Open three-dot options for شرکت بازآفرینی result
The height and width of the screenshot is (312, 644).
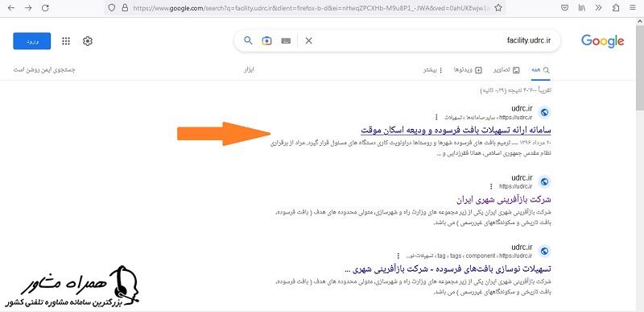(490, 186)
